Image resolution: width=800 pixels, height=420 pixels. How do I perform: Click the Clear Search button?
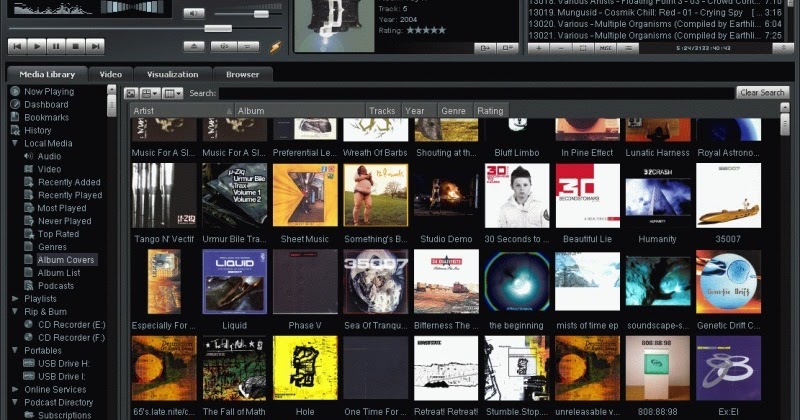pos(762,93)
